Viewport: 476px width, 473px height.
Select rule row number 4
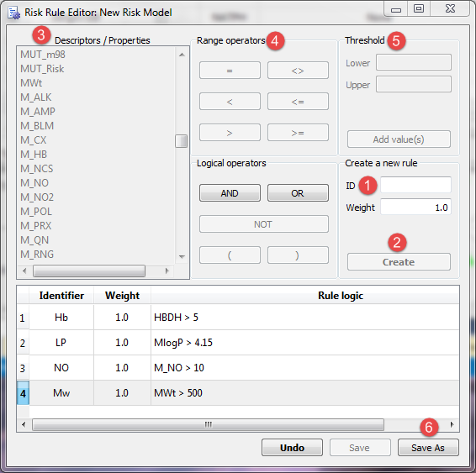23,393
